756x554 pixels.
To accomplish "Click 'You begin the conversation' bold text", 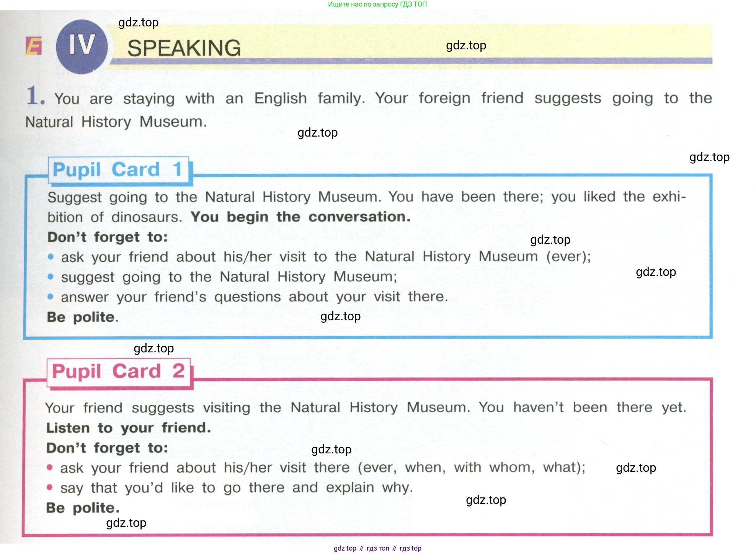I will (300, 217).
